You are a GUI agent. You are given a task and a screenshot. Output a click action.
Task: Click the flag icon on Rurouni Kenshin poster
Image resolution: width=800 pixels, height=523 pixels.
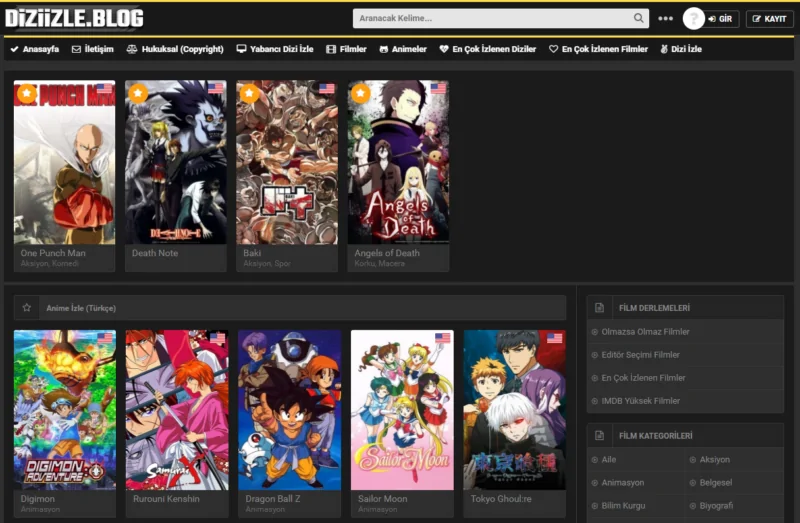(x=217, y=338)
